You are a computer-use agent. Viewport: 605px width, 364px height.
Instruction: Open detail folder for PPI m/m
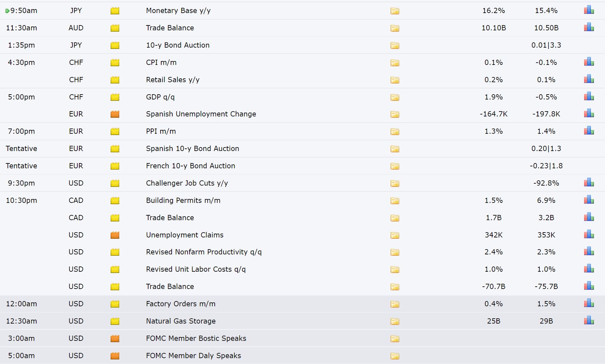(x=395, y=131)
